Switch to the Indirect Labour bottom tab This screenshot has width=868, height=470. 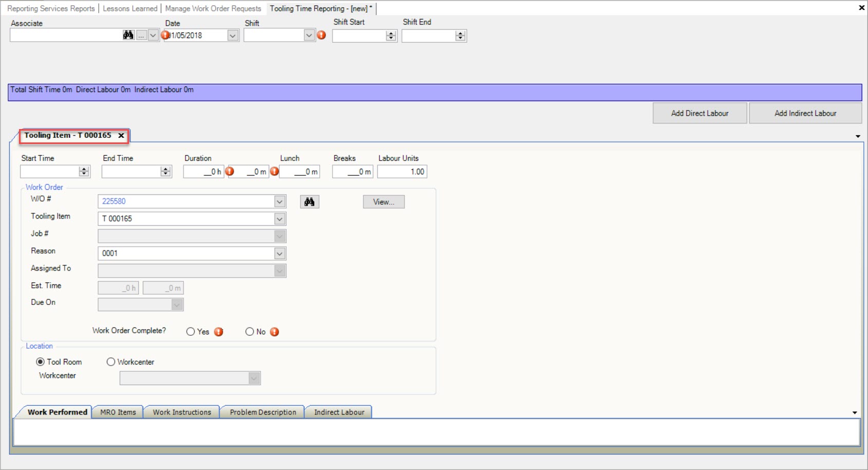(339, 412)
